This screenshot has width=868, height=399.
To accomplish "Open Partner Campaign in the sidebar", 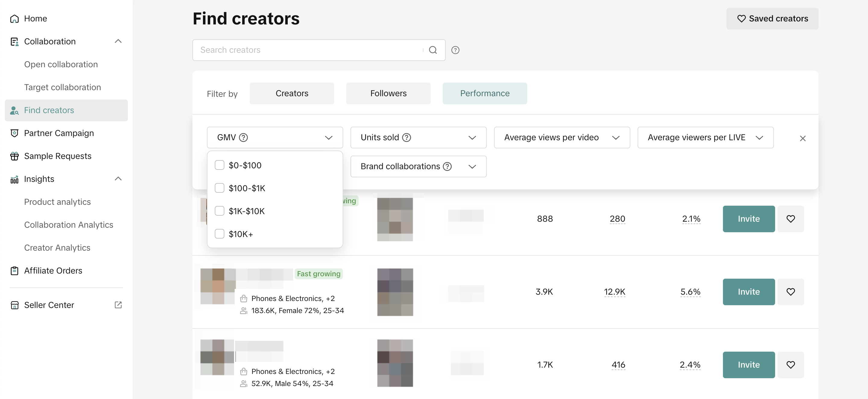I will coord(59,133).
